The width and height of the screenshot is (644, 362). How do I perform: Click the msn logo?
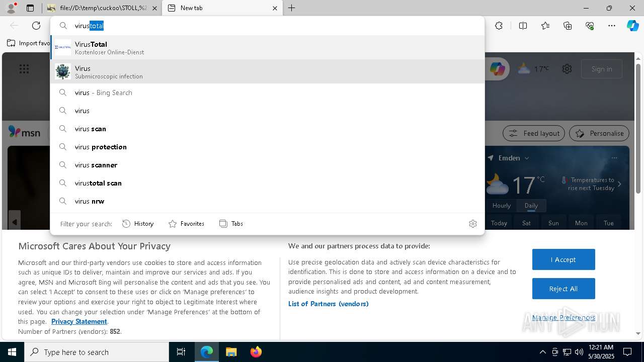tap(24, 132)
